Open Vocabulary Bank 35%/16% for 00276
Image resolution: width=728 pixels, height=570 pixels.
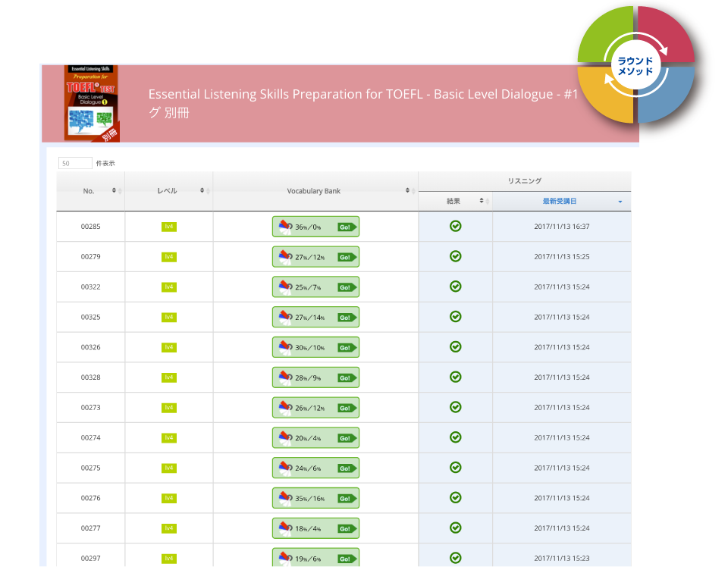pos(315,499)
